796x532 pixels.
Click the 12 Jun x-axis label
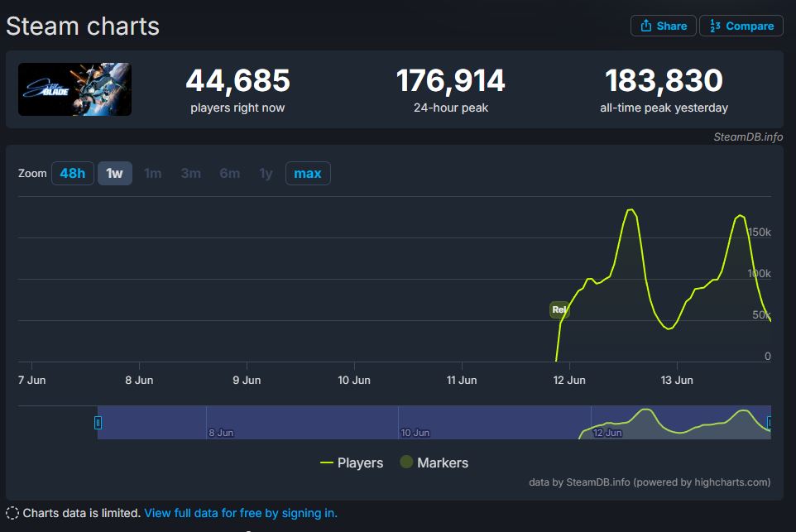pos(569,381)
